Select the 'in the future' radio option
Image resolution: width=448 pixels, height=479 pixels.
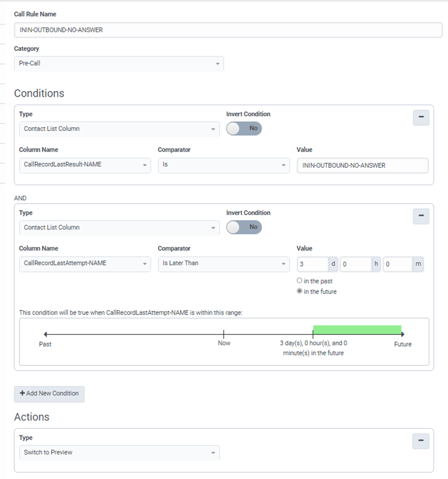[x=300, y=292]
